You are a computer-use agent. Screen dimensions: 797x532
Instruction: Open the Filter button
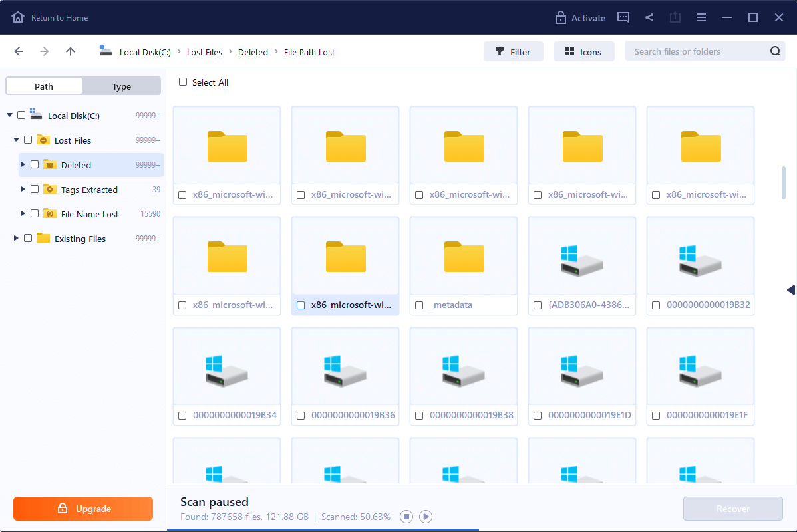pos(513,51)
